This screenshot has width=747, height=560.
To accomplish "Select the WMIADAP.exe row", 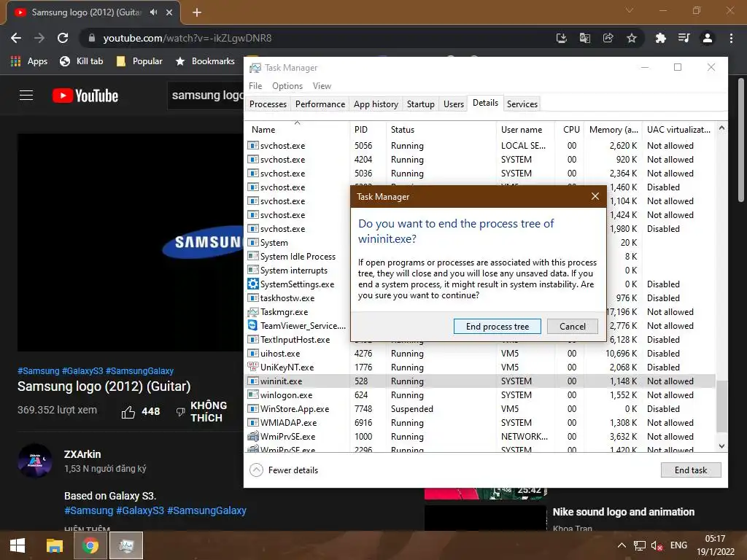I will (480, 422).
